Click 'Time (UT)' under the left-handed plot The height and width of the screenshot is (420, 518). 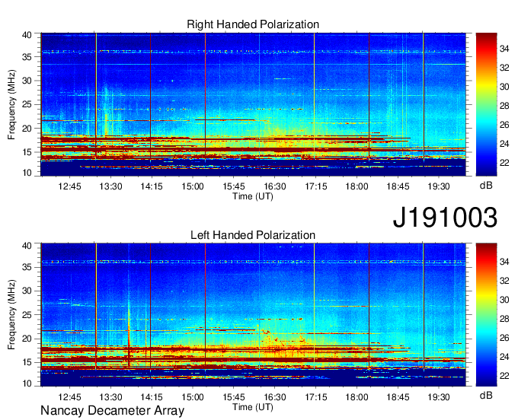tap(253, 407)
